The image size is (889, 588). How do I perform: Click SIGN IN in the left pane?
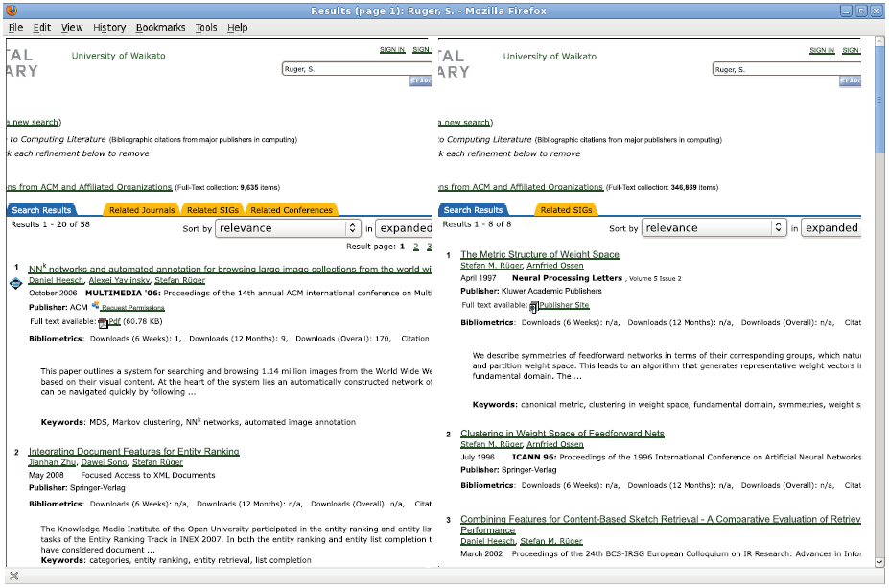pyautogui.click(x=392, y=49)
